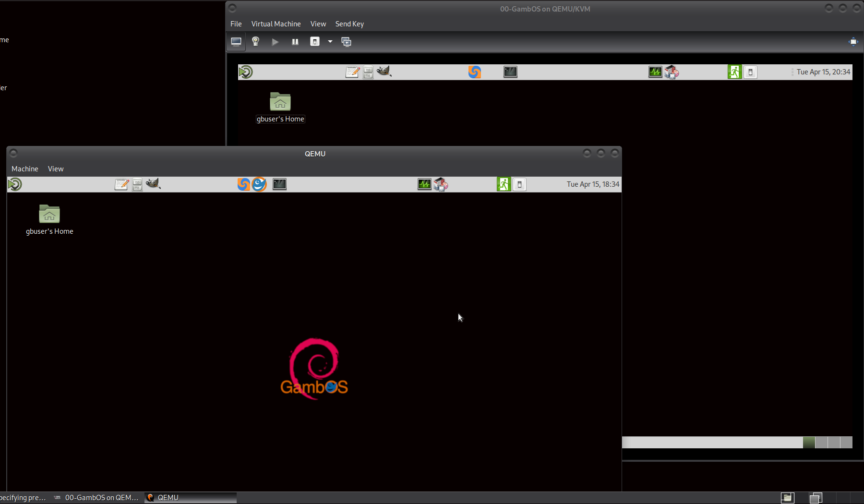The image size is (864, 504).
Task: Switch the VM viewer to fullscreen
Action: tap(853, 42)
